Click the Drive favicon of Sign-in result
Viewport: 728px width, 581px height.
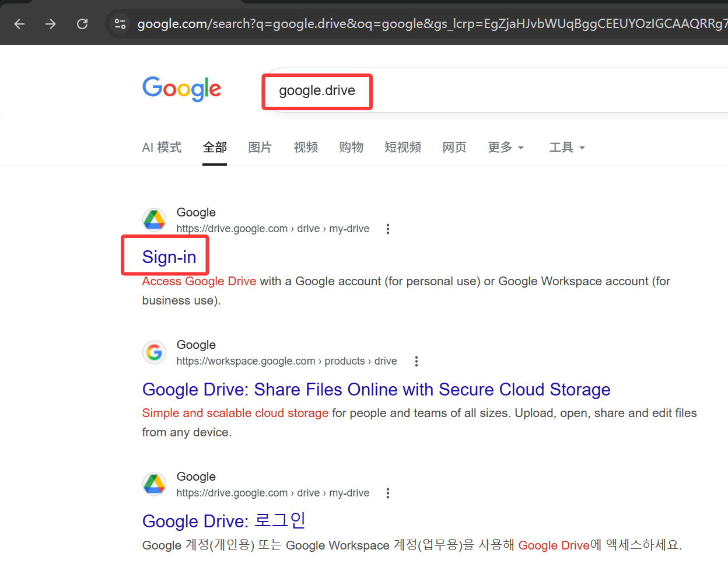click(154, 220)
